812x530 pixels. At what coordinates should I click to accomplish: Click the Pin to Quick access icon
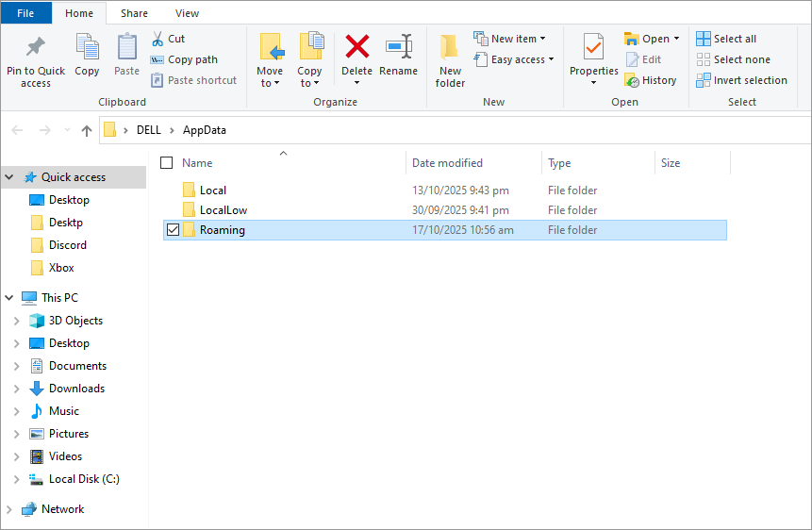coord(35,46)
